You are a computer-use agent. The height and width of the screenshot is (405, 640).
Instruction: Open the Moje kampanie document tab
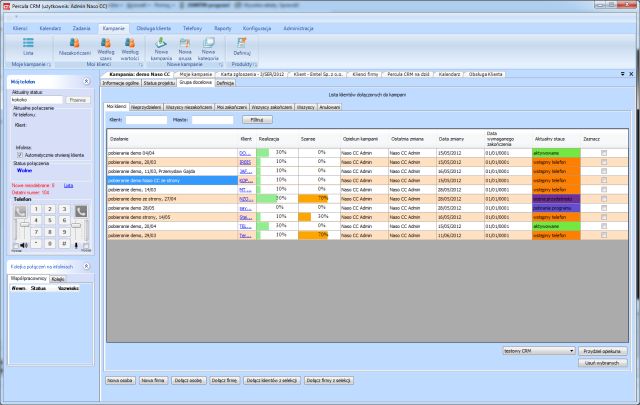pos(196,74)
